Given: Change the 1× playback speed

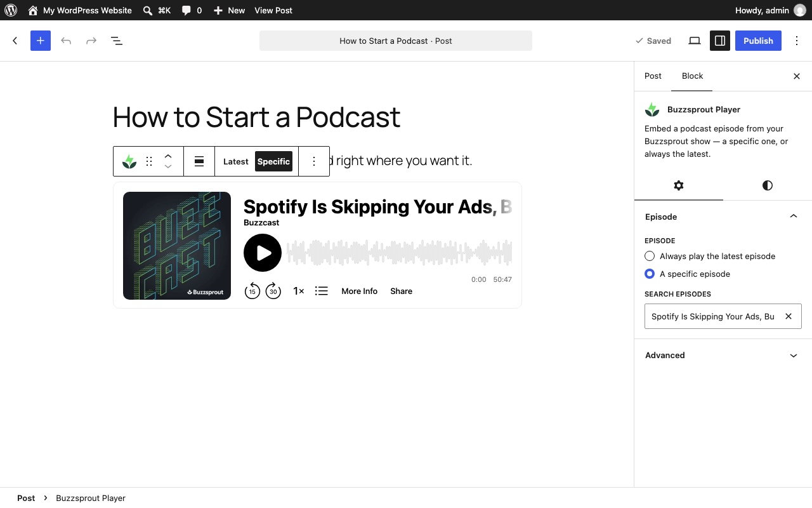Looking at the screenshot, I should pyautogui.click(x=298, y=291).
